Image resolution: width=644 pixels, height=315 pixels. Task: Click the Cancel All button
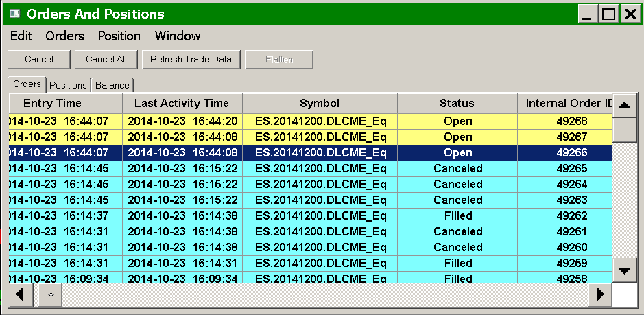point(106,60)
